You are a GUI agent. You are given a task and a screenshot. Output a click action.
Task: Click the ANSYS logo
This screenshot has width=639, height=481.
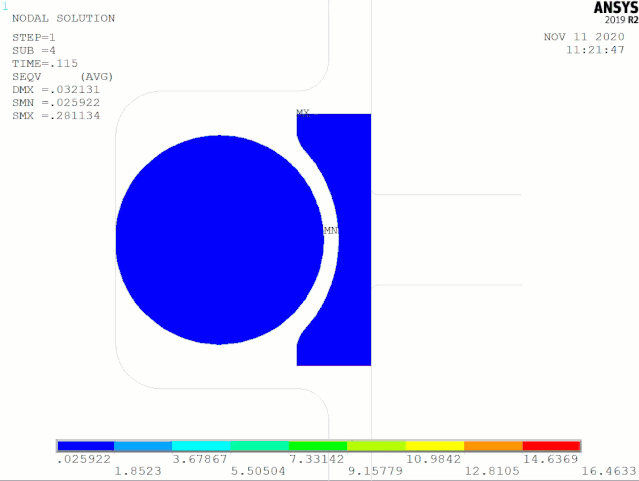[616, 8]
